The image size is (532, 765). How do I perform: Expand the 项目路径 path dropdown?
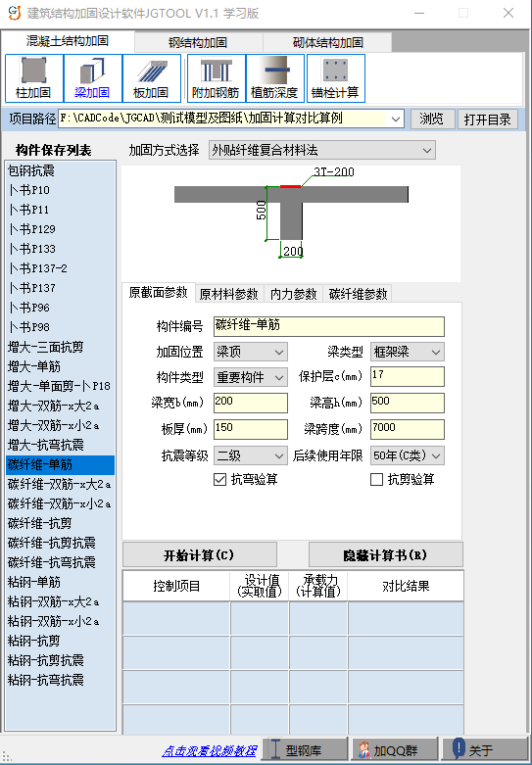[396, 120]
